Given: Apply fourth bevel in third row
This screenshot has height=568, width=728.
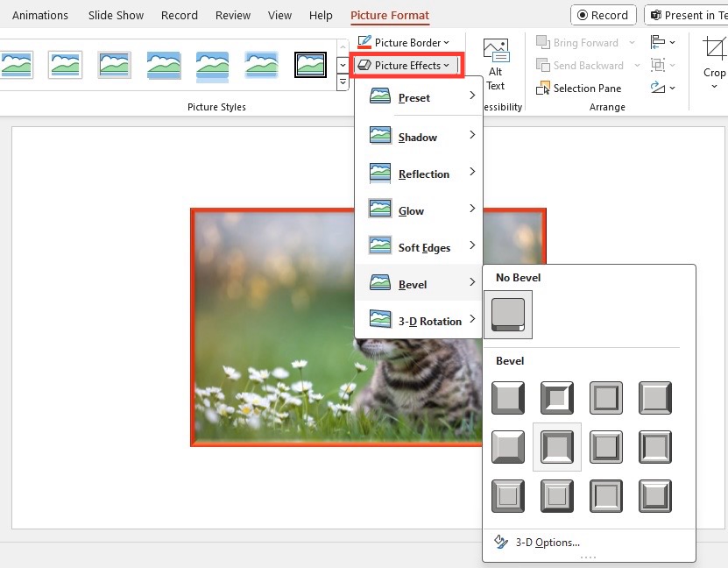Looking at the screenshot, I should tap(655, 496).
